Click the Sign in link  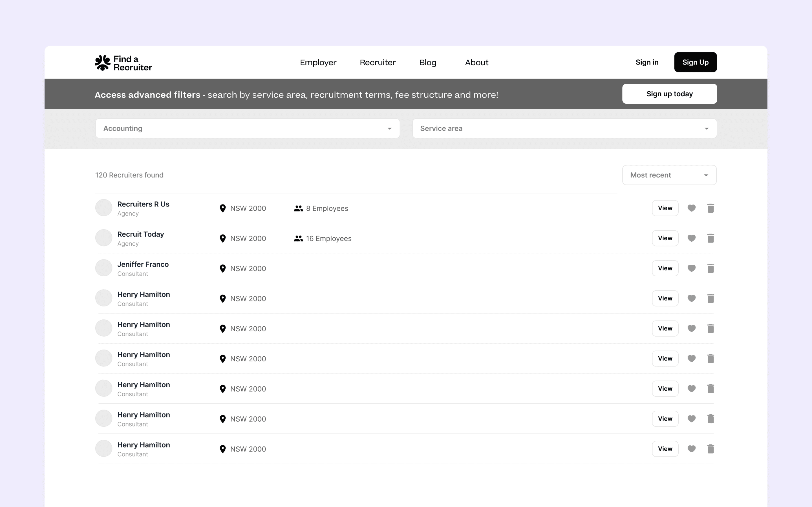pyautogui.click(x=646, y=62)
